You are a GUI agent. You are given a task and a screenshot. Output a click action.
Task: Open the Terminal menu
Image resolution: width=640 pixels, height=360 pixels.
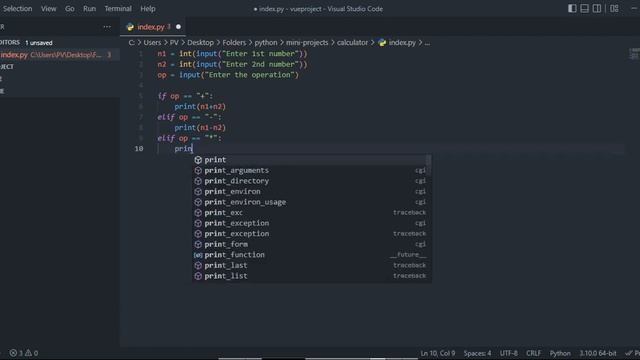point(118,9)
